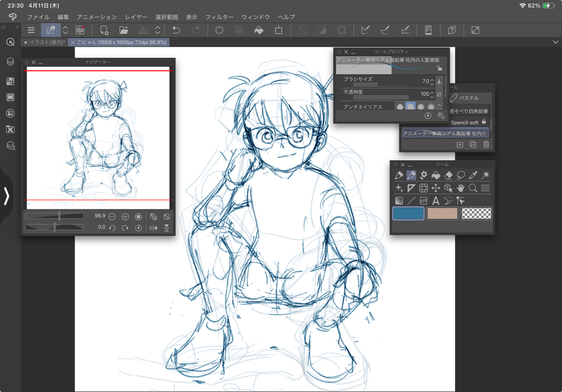This screenshot has height=392, width=562.
Task: Open the tab list chevron at right
Action: 556,42
